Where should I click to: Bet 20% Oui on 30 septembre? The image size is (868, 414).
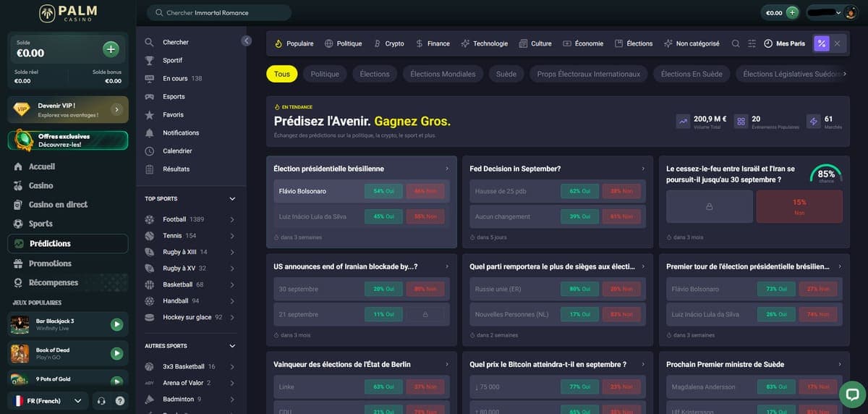383,289
